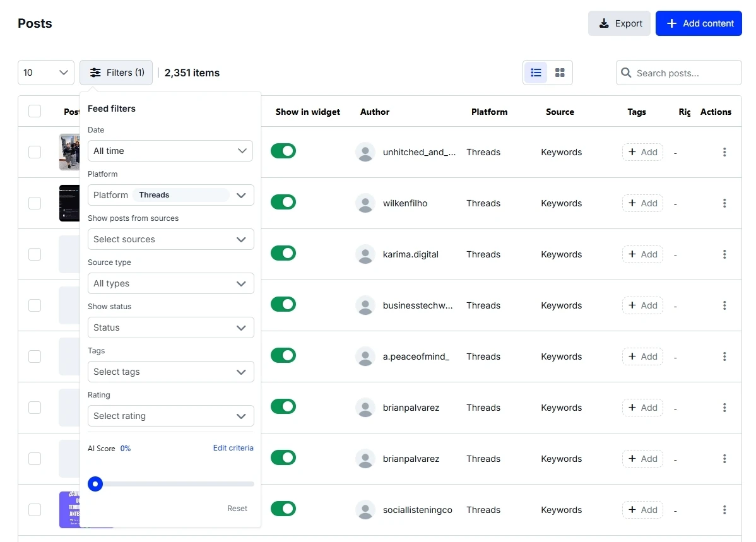The height and width of the screenshot is (542, 756).
Task: Open the Show status dropdown
Action: (170, 328)
